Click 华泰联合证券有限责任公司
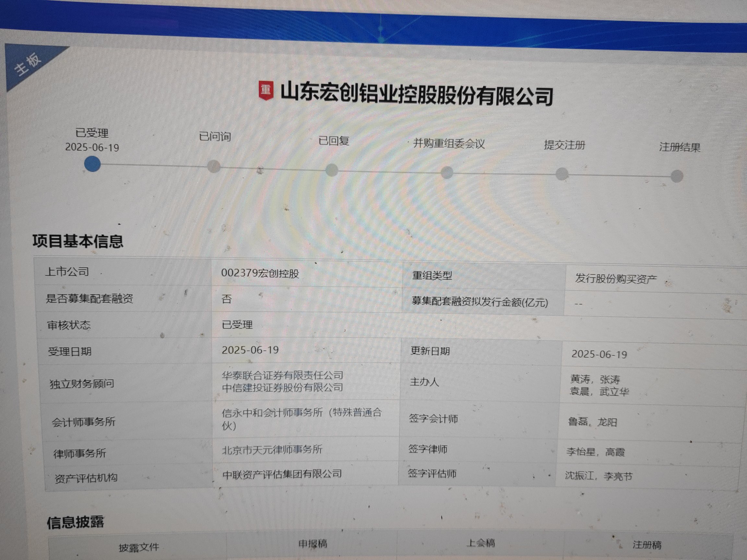This screenshot has width=747, height=560. [x=282, y=375]
